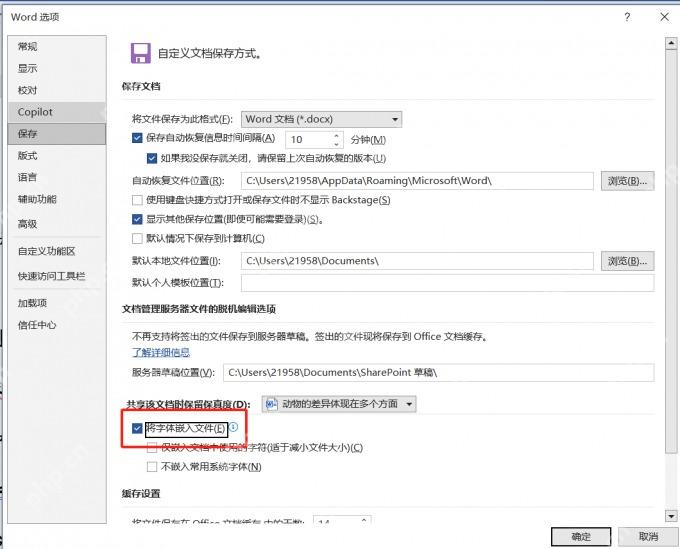
Task: Toggle 保存自动恢复信息时间间隔 checkbox
Action: 137,138
